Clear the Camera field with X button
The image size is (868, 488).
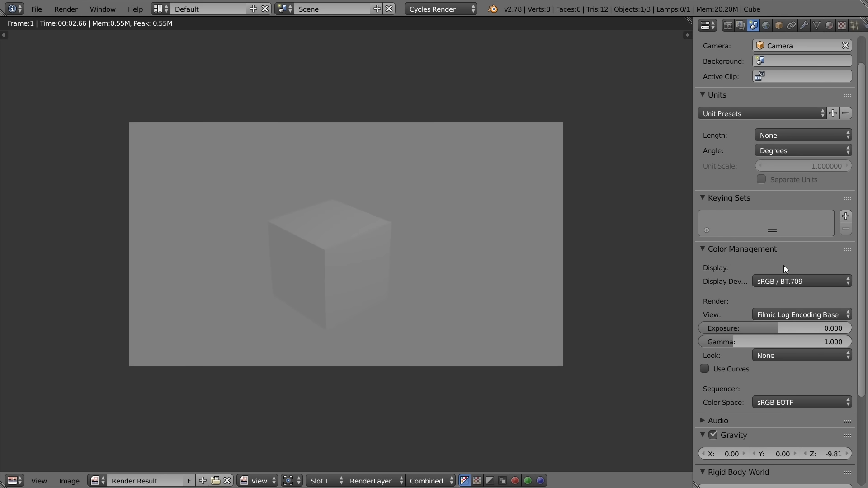click(x=845, y=46)
